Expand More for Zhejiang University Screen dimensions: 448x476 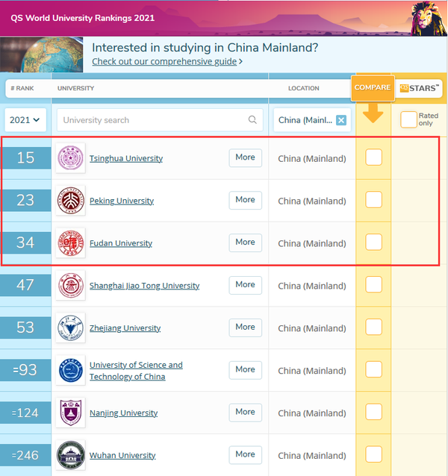pyautogui.click(x=246, y=328)
